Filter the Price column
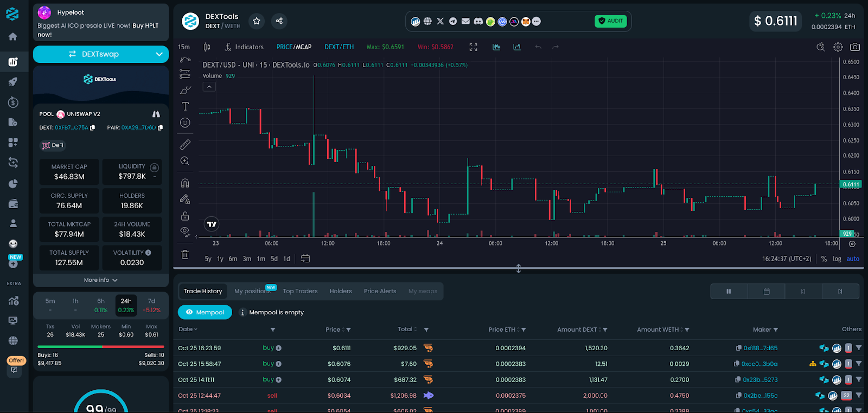 pyautogui.click(x=349, y=330)
